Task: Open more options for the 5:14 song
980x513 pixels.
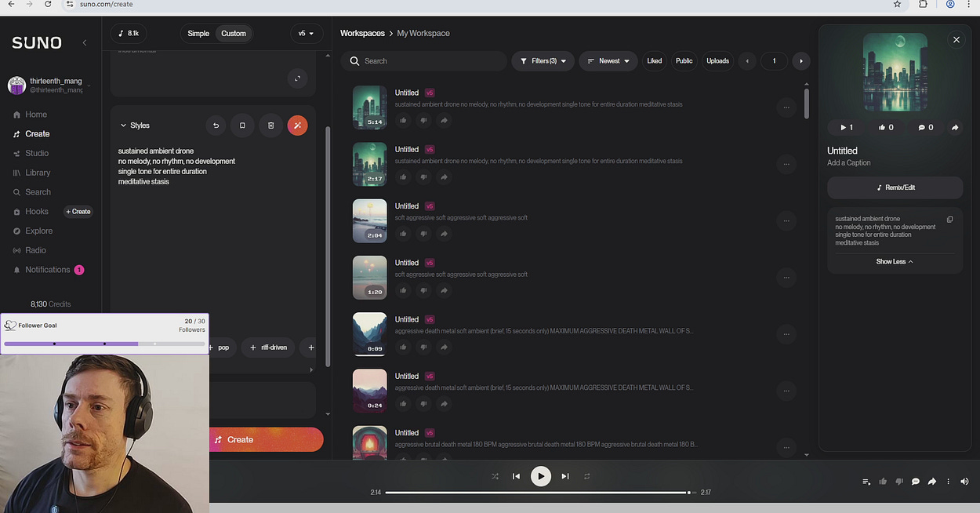Action: tap(786, 107)
